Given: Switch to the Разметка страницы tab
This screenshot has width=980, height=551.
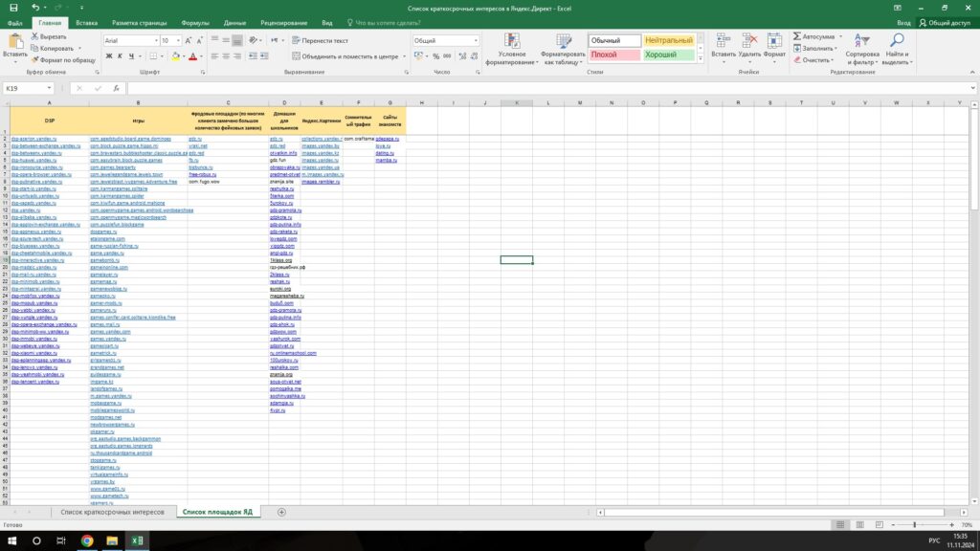Looking at the screenshot, I should click(140, 23).
